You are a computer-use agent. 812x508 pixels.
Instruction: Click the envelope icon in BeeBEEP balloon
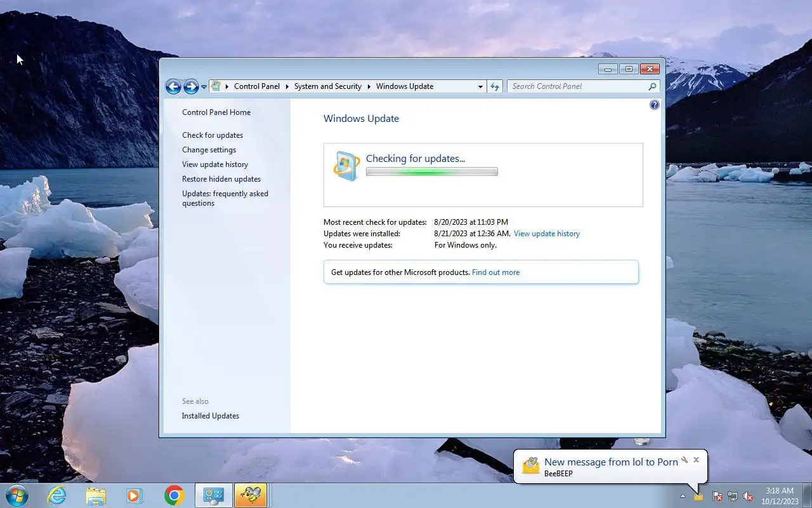pos(530,465)
